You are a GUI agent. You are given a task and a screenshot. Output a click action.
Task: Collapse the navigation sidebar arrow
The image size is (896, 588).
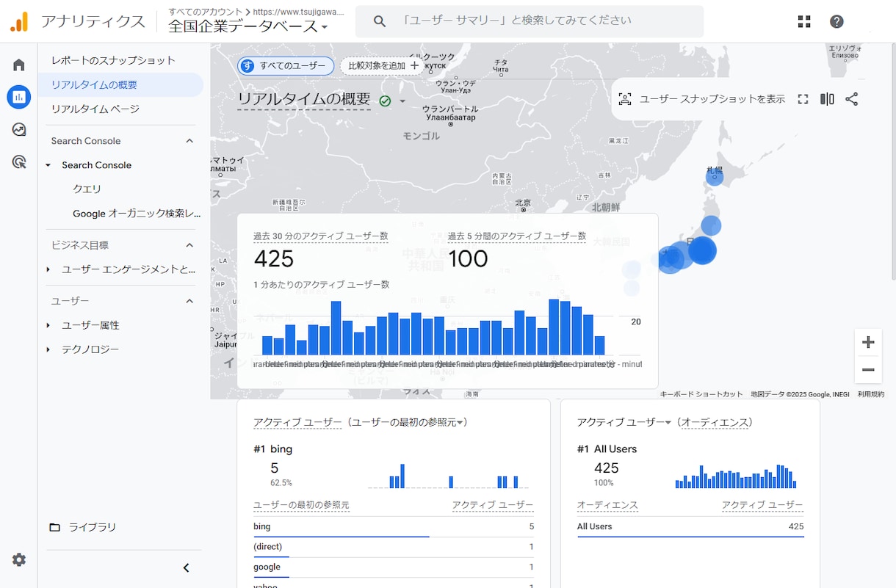click(x=186, y=567)
